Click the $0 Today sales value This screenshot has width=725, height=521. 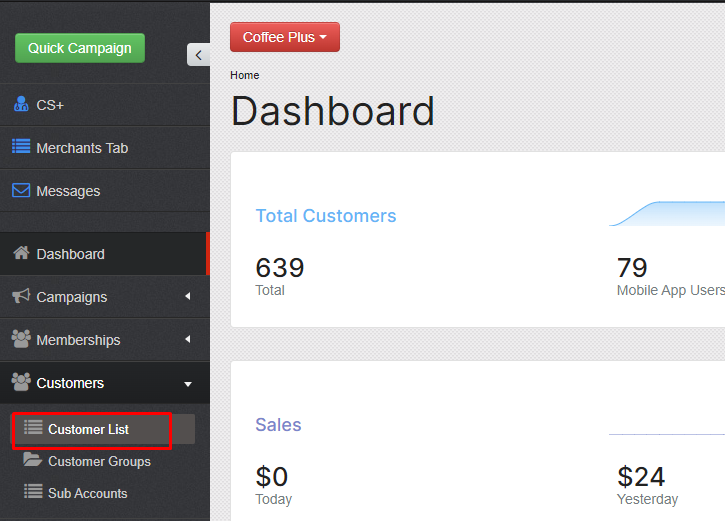pyautogui.click(x=272, y=477)
